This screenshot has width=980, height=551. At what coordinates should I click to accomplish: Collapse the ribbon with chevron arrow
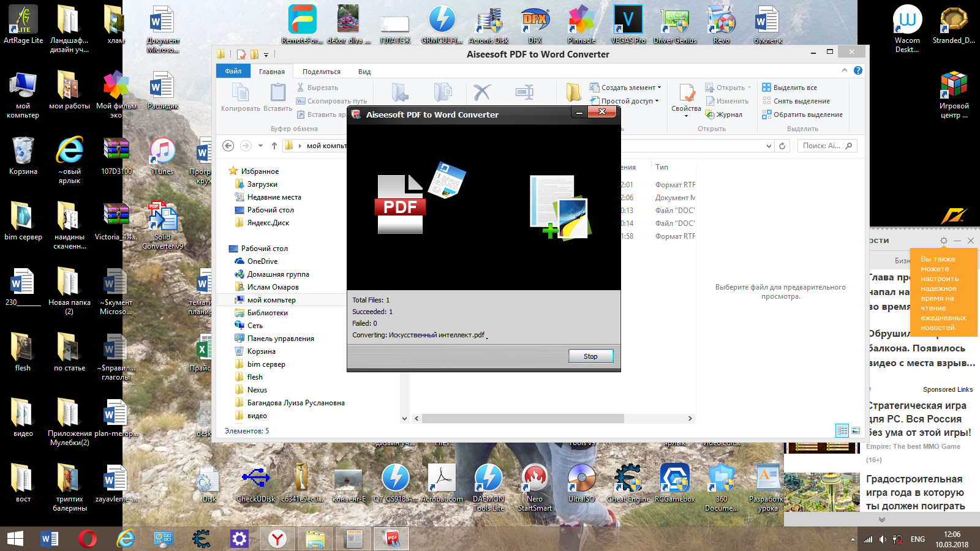845,70
